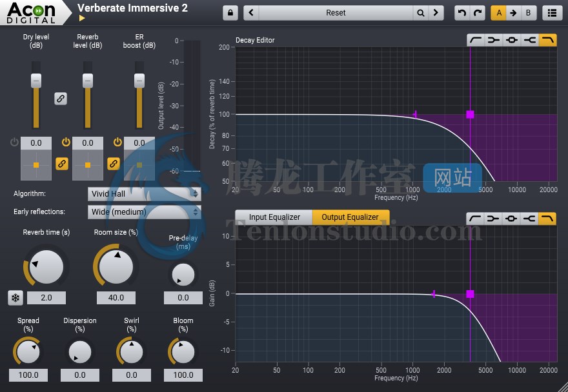Click the Dispersion knob
The width and height of the screenshot is (568, 392).
coord(80,351)
